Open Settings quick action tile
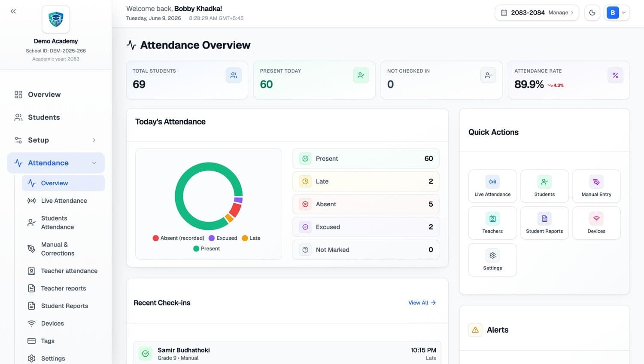 click(x=492, y=260)
